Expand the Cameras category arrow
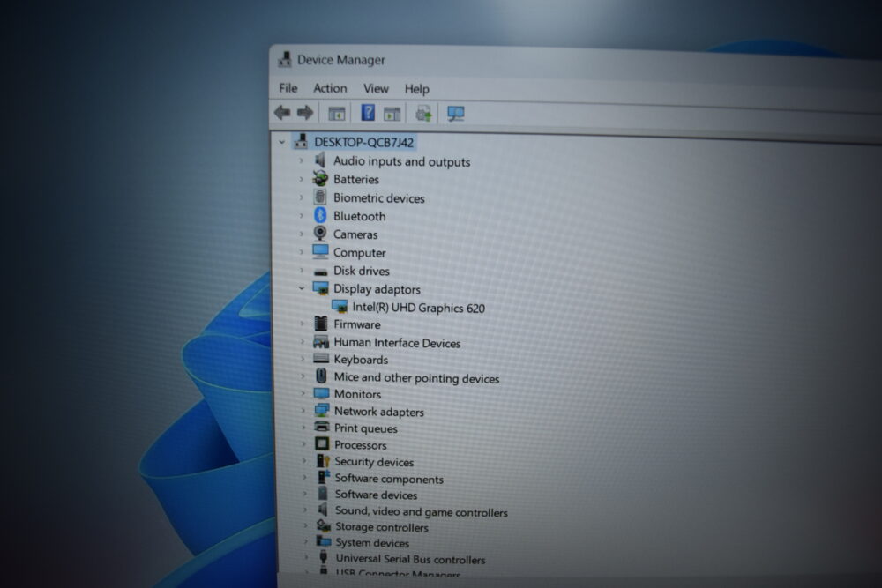Image resolution: width=882 pixels, height=588 pixels. [302, 234]
